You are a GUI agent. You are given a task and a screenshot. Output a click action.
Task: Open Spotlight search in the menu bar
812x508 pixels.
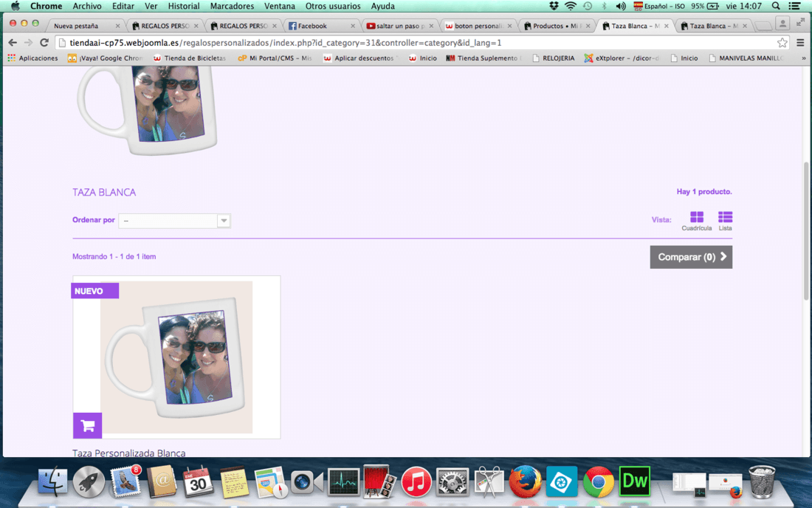[x=776, y=6]
